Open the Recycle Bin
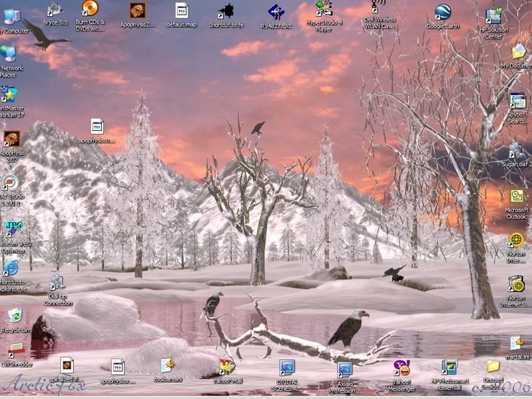The image size is (532, 399). coord(15,316)
